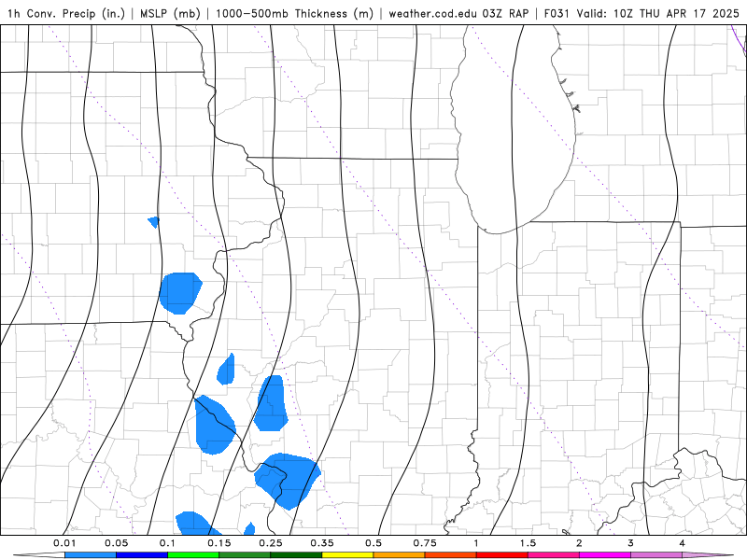Click the 'Valid: 10Z THU APR 17 2025' text
The width and height of the screenshot is (747, 560).
click(x=658, y=13)
